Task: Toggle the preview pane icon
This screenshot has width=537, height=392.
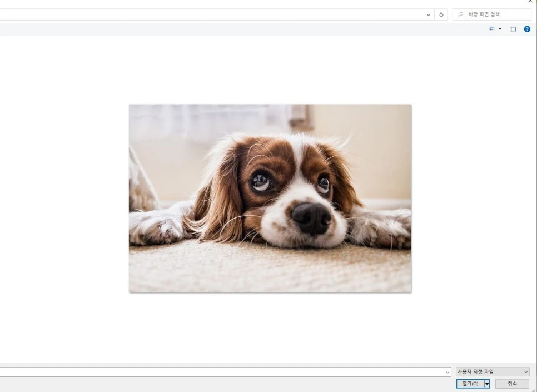Action: [x=513, y=29]
